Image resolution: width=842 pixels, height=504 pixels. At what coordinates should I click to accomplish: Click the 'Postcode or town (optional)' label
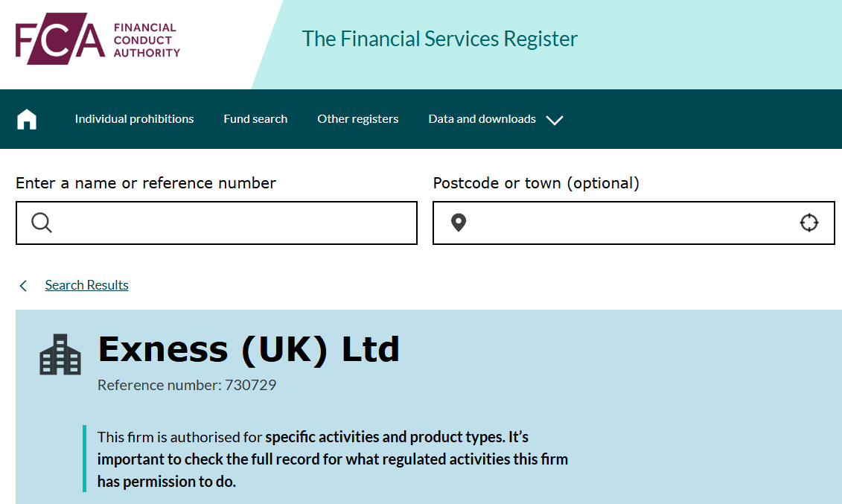(536, 183)
